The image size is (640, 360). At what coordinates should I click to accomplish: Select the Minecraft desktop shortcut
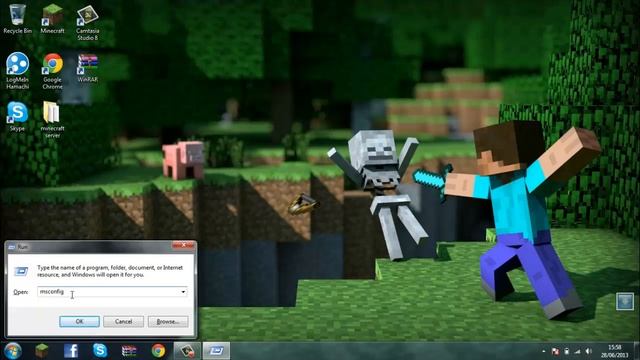tap(52, 19)
